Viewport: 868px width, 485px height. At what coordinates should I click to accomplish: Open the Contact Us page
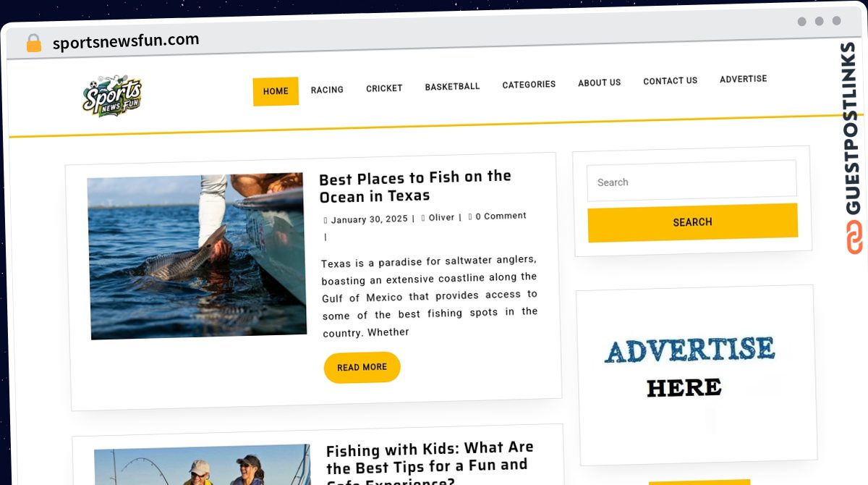point(670,81)
